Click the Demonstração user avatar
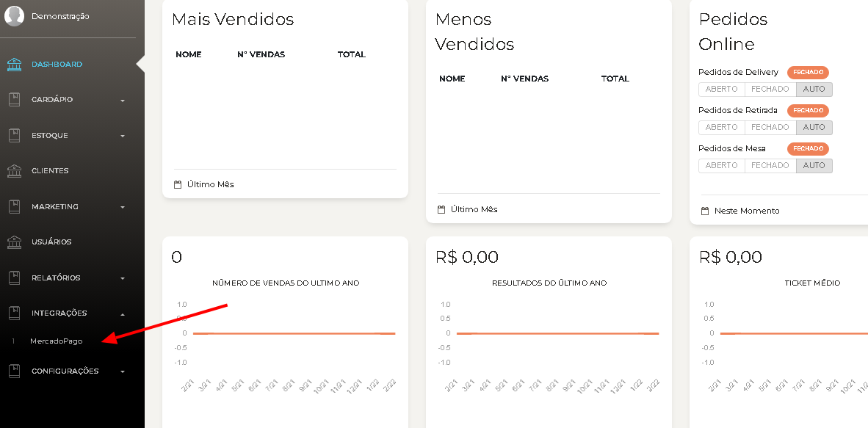The width and height of the screenshot is (868, 428). click(15, 17)
